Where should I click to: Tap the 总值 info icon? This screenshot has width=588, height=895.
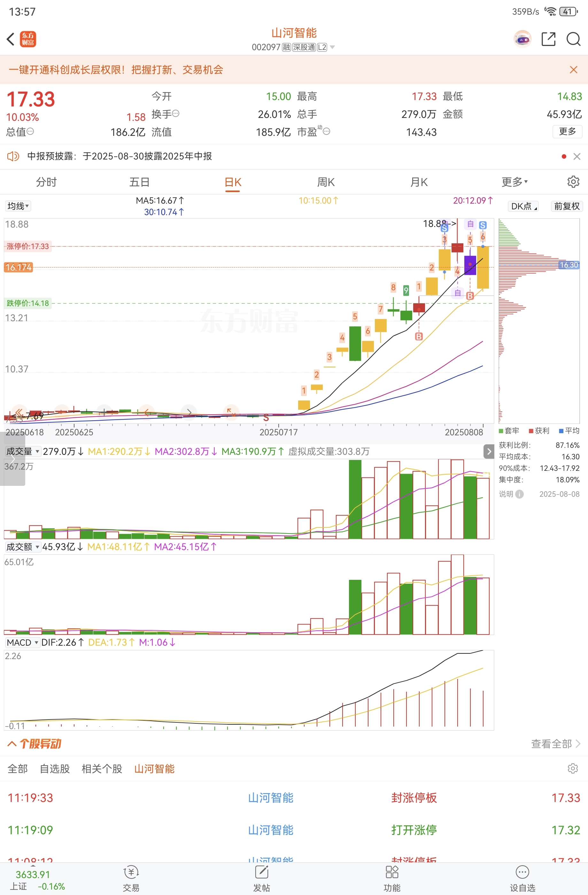[x=30, y=131]
